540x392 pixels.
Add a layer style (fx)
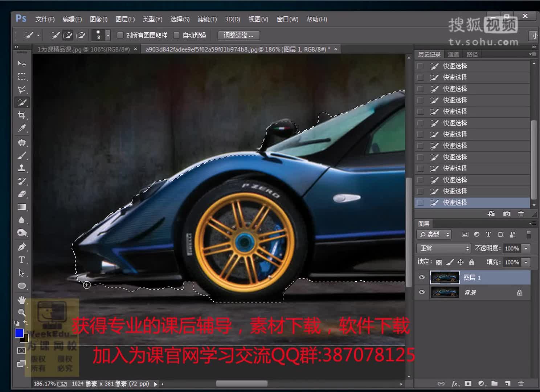coord(455,383)
